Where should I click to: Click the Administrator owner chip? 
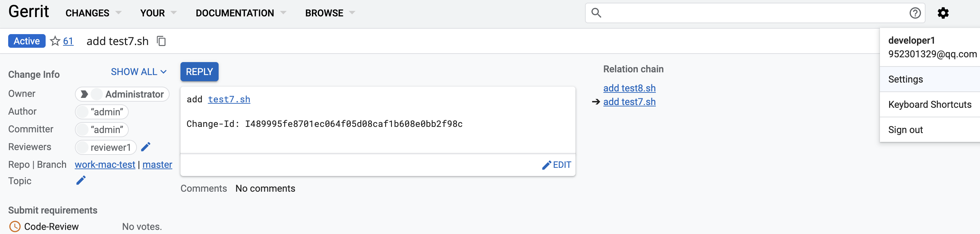point(122,94)
